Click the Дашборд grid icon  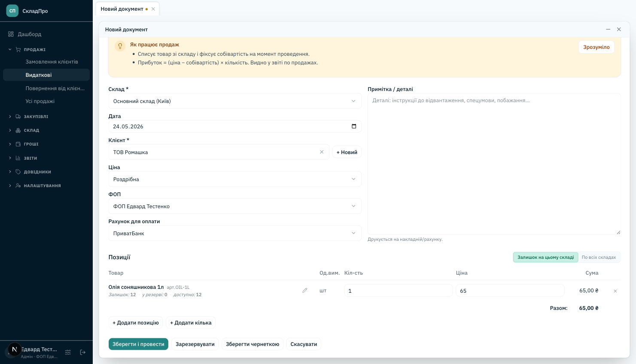click(x=11, y=34)
